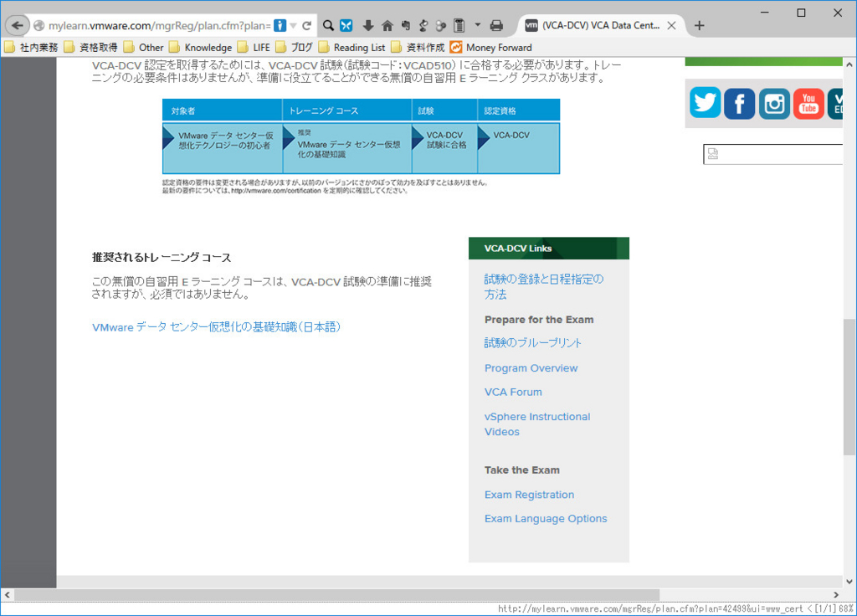Open VMware データ センター仮想化の基礎知識 course link
The image size is (857, 616).
pos(217,327)
